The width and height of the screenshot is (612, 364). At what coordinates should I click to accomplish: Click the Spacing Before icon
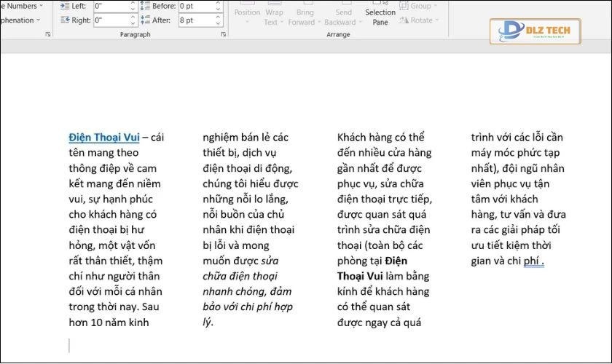145,6
